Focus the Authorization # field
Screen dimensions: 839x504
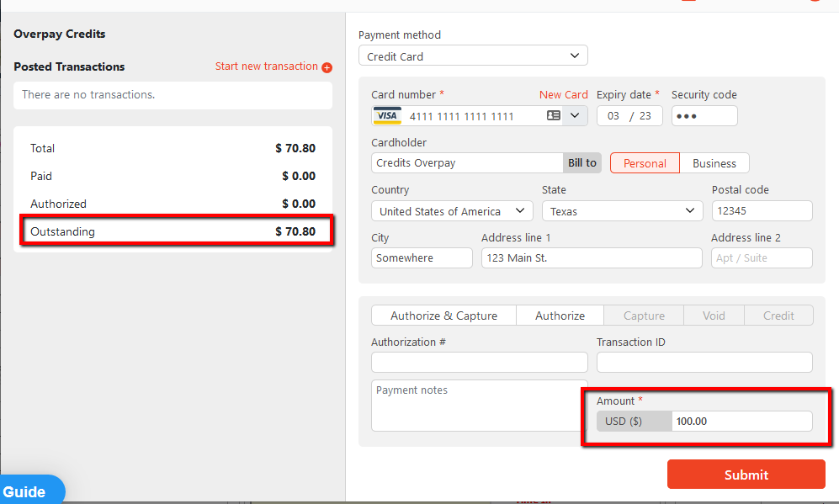479,363
